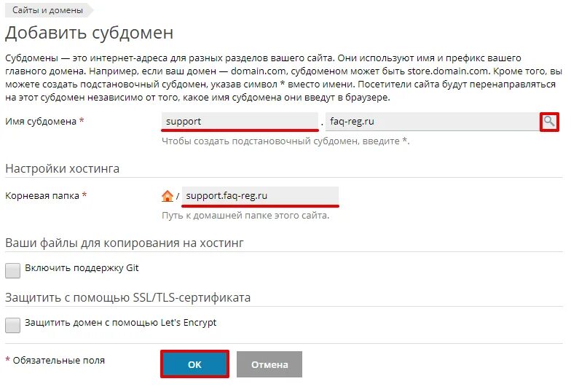The width and height of the screenshot is (571, 392).
Task: Focus the subdomain name field 'support'
Action: click(x=240, y=122)
